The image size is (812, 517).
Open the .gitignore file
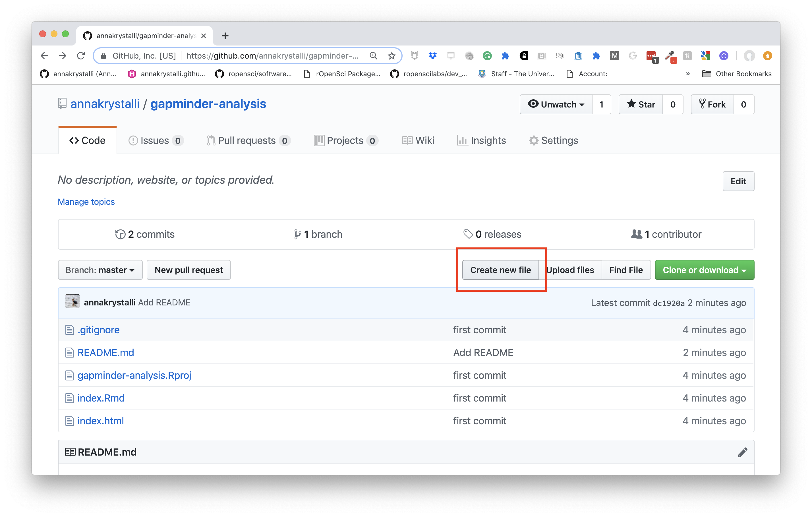[x=98, y=330]
